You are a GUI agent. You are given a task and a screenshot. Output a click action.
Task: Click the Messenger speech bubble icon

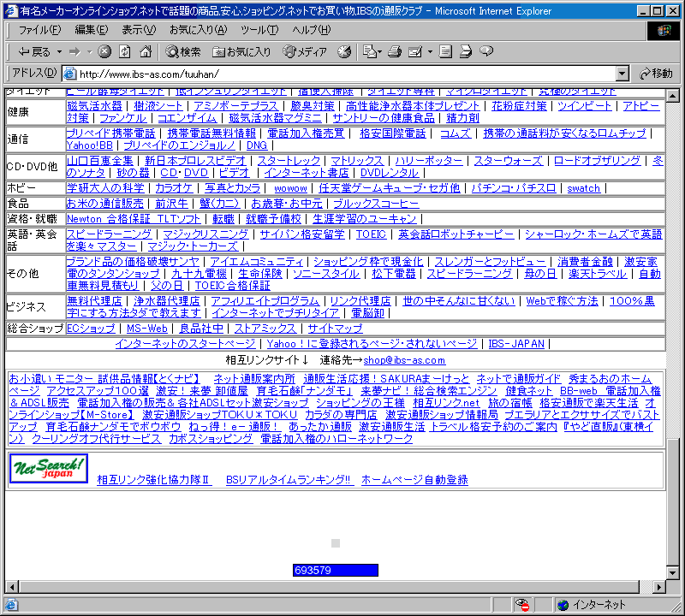[x=486, y=51]
